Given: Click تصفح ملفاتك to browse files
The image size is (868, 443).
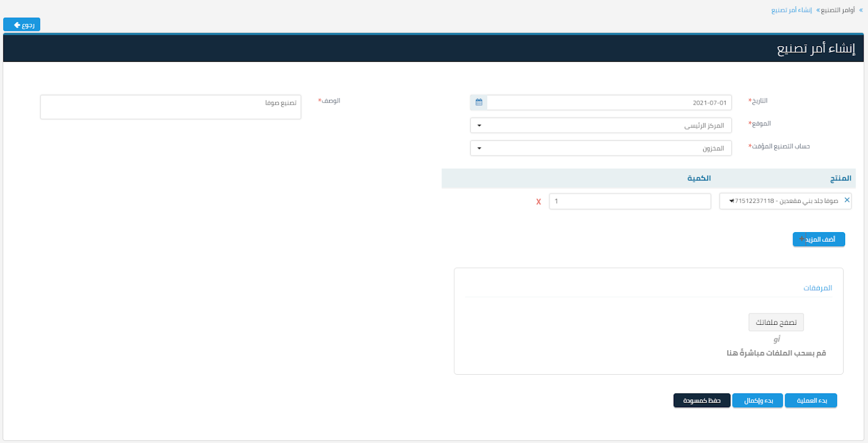Looking at the screenshot, I should tap(776, 323).
